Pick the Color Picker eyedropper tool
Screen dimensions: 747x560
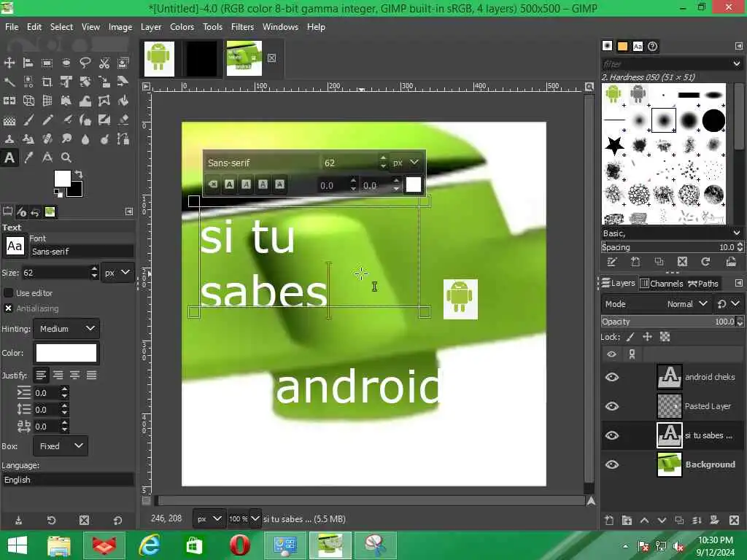[28, 157]
